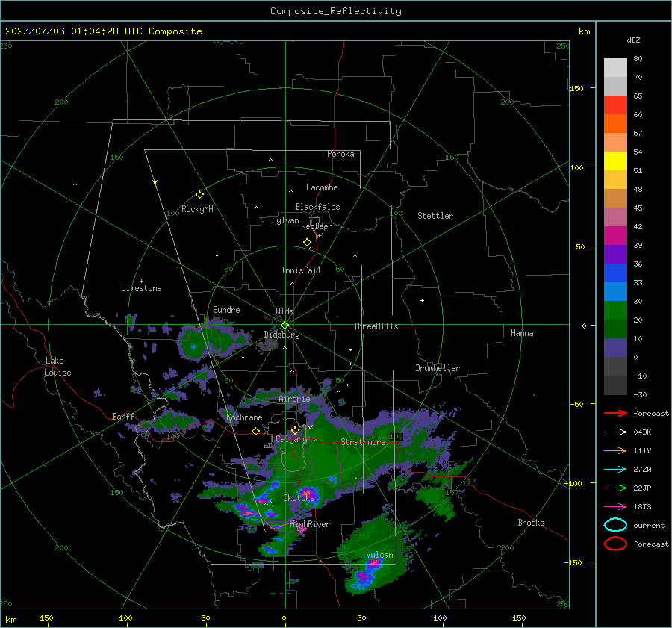This screenshot has height=628, width=672.
Task: Click the Lacombe label
Action: click(322, 187)
